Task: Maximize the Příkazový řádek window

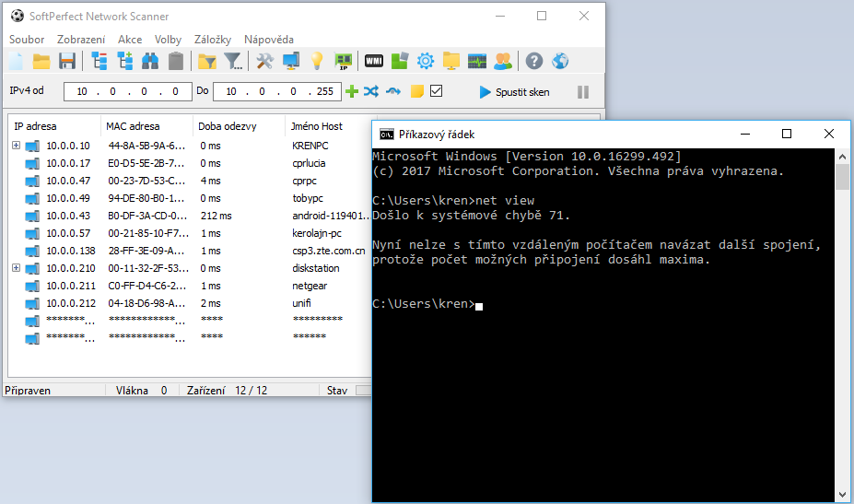Action: tap(787, 134)
